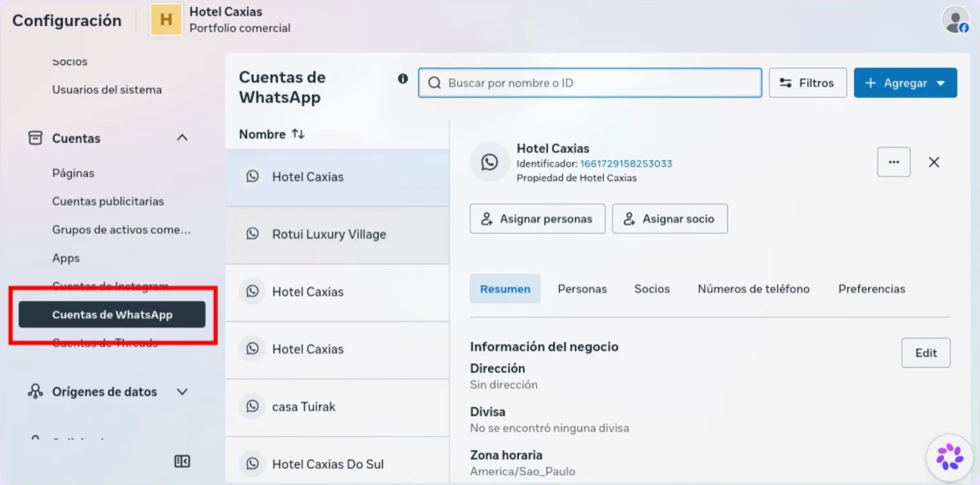Open Cuentas publicitarias in the sidebar
The width and height of the screenshot is (980, 485).
tap(108, 201)
